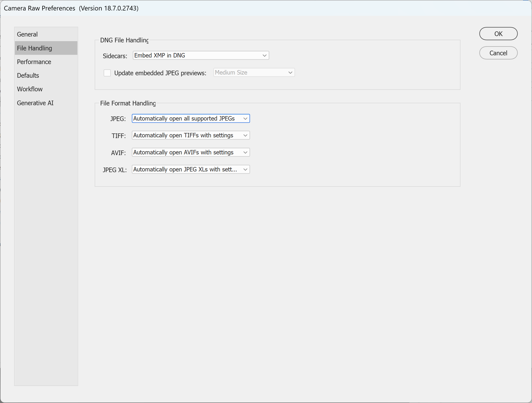
Task: Expand the JPEG handling dropdown
Action: [x=191, y=119]
